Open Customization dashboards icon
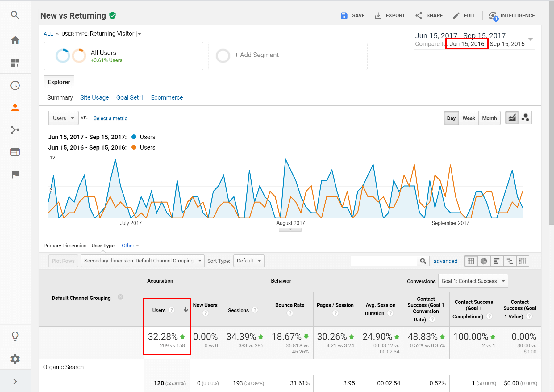This screenshot has height=392, width=554. click(x=15, y=63)
